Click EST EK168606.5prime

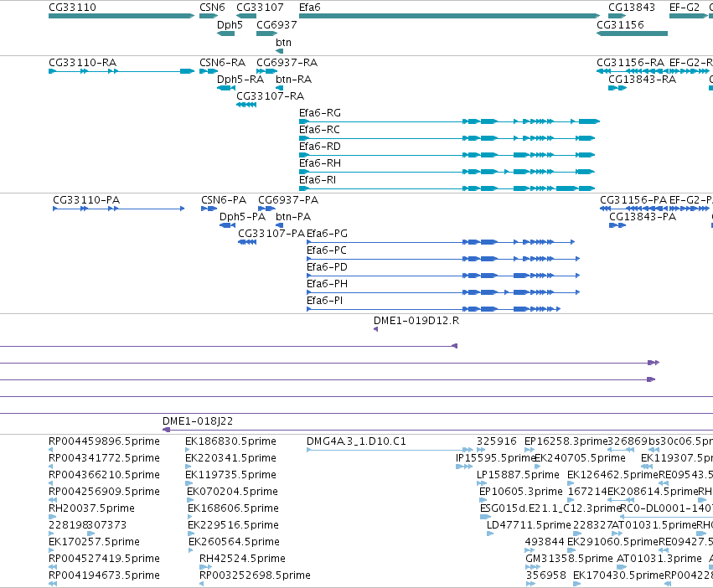click(233, 508)
